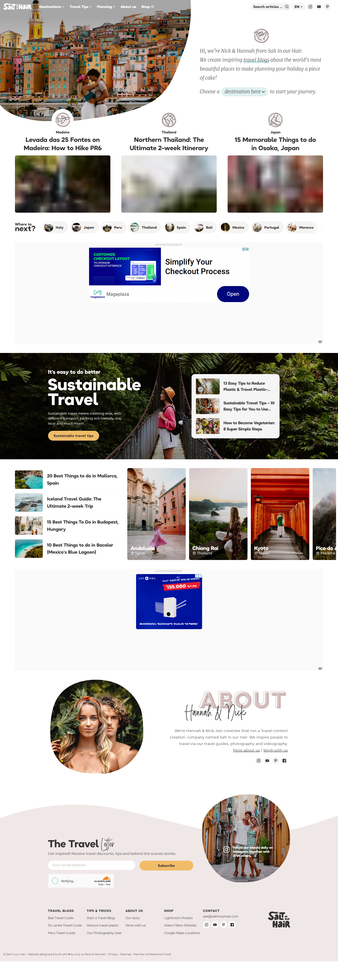Viewport: 338px width, 980px height.
Task: Click the Sustainable travel tips button
Action: coord(73,436)
